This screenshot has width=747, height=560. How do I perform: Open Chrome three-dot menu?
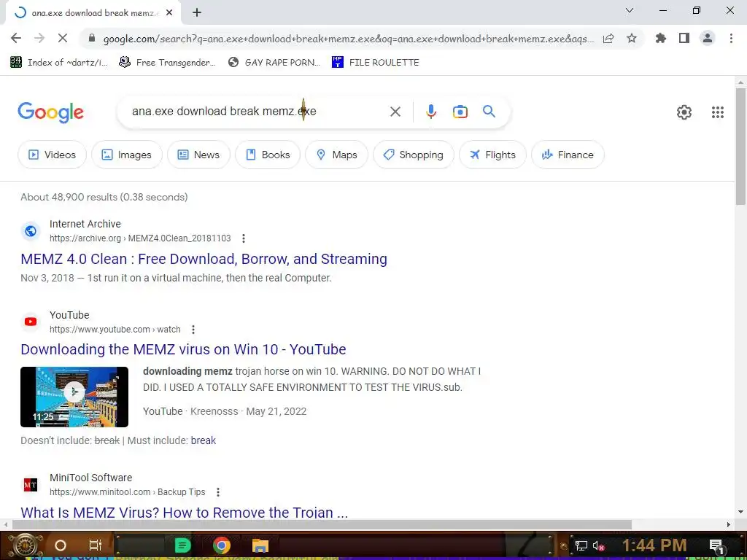(x=731, y=38)
